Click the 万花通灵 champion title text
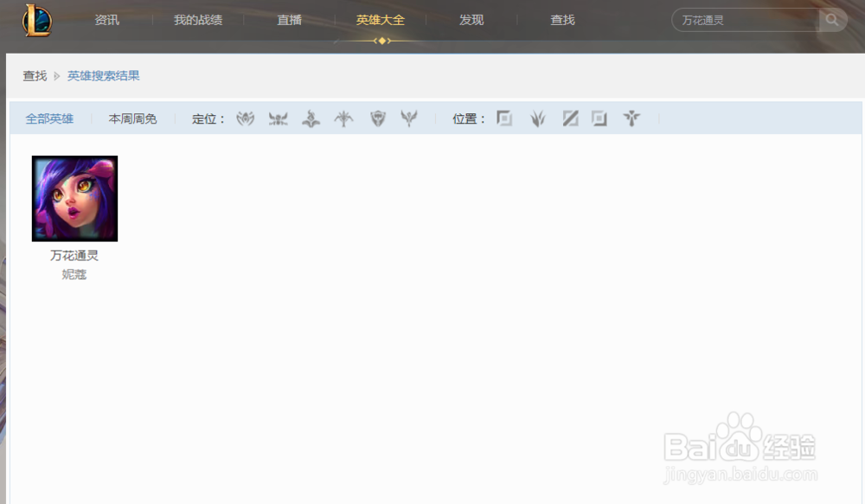Screen dimensions: 865x504 (74, 255)
